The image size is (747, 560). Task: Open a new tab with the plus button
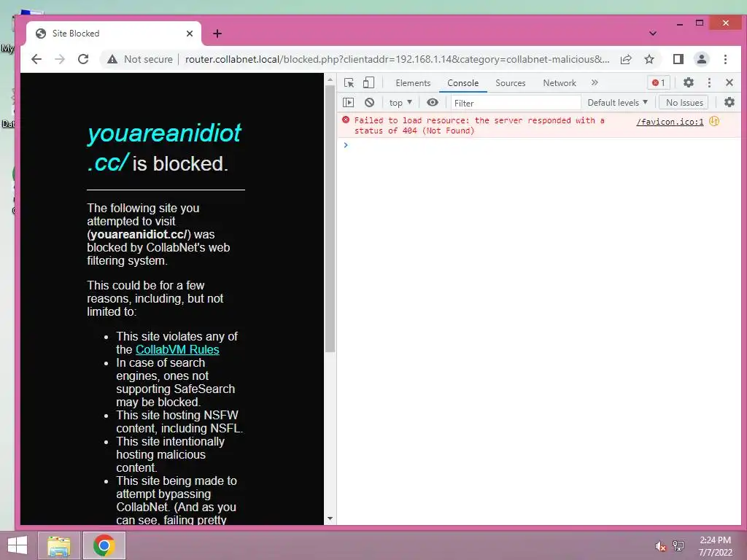[217, 34]
